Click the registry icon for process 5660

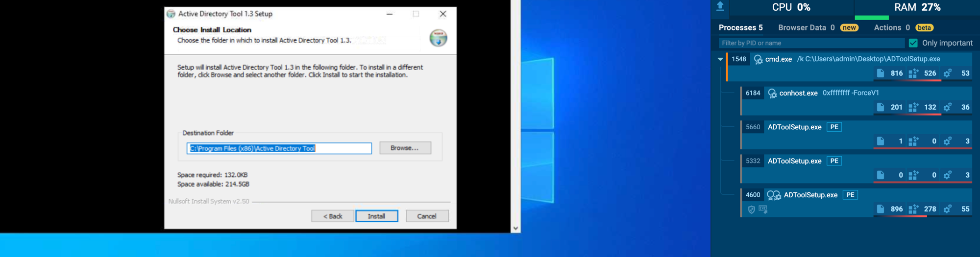[x=913, y=141]
